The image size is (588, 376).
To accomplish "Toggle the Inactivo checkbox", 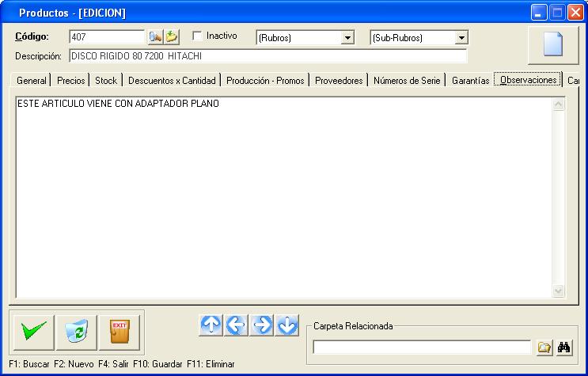I will (x=197, y=36).
